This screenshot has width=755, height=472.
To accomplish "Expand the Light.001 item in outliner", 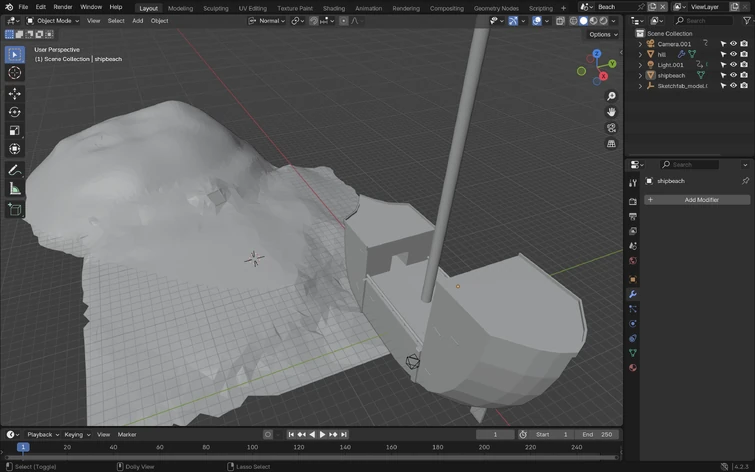I will pos(640,65).
